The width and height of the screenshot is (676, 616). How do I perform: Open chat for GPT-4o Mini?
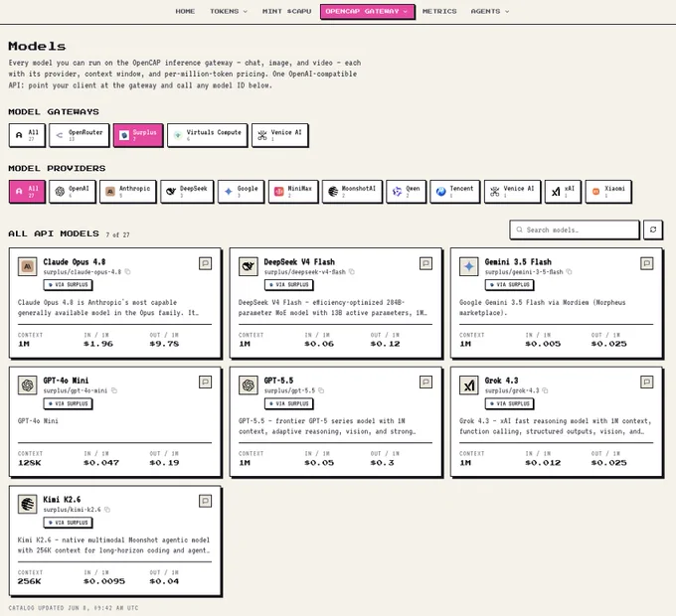205,382
